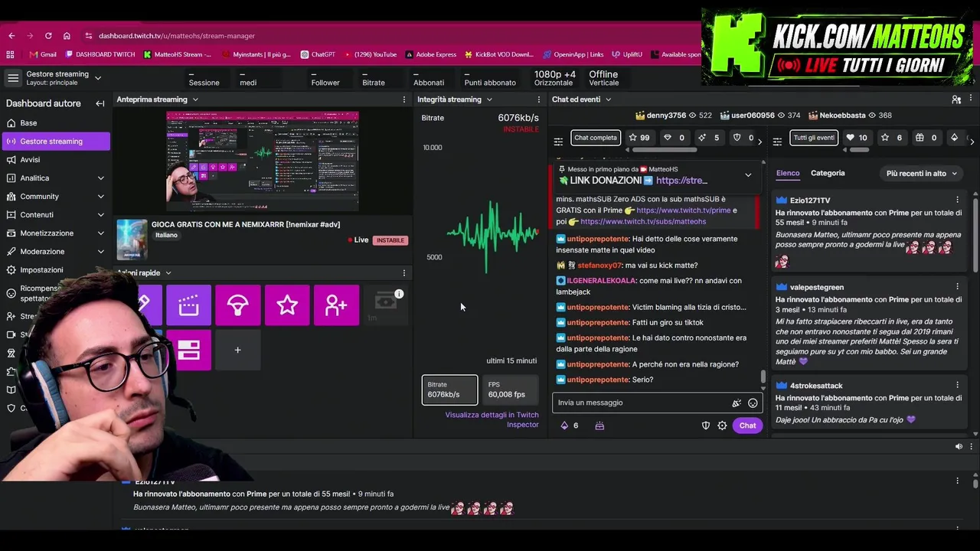Toggle the diamond 0 chat filter
980x551 pixels.
[x=674, y=138]
